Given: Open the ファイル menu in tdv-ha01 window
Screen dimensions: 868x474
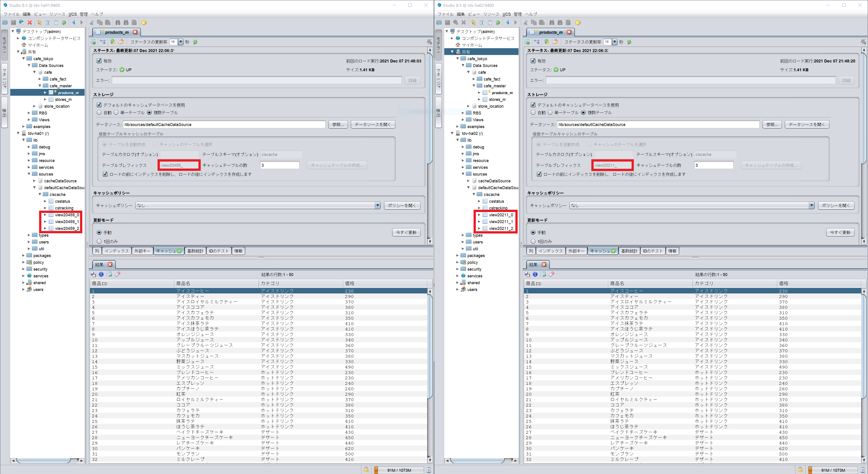Looking at the screenshot, I should pyautogui.click(x=12, y=14).
